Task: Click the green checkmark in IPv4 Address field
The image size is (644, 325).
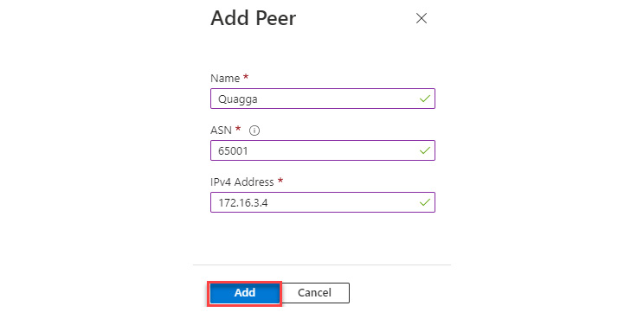Action: pos(425,202)
